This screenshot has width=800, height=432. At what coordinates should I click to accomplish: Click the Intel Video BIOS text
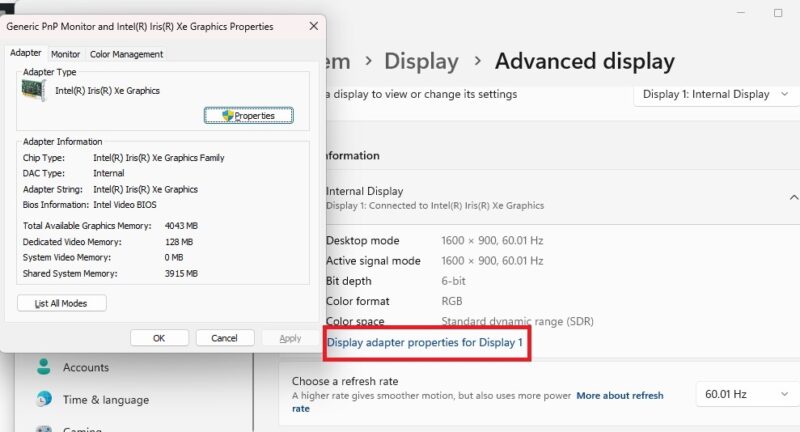(x=125, y=205)
